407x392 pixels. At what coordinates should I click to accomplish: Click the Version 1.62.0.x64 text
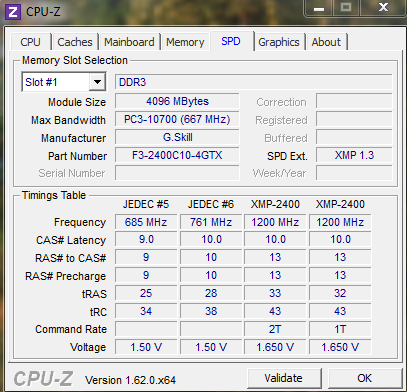pos(130,380)
